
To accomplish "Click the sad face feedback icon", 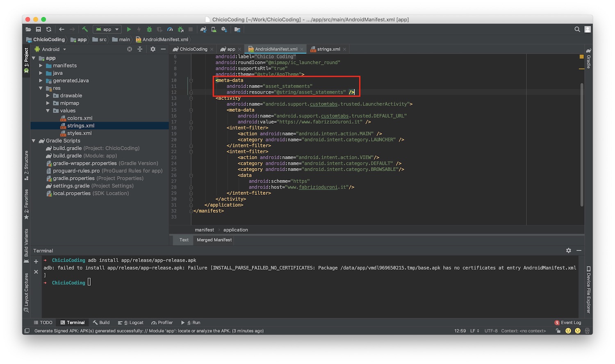I will (578, 331).
